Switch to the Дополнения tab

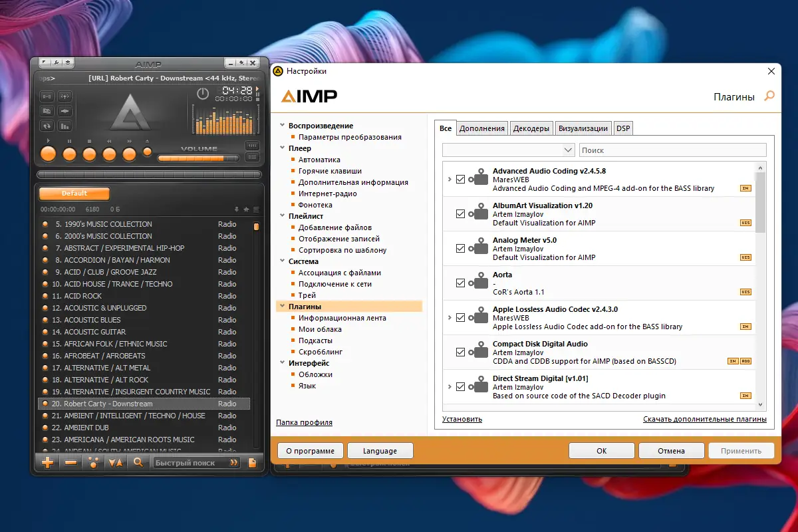click(x=482, y=128)
